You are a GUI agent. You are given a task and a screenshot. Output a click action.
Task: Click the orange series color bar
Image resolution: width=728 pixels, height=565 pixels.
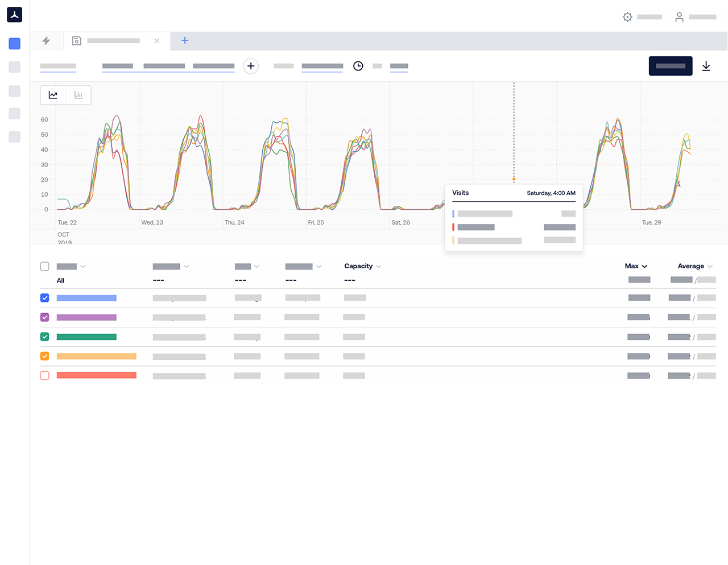click(x=96, y=356)
